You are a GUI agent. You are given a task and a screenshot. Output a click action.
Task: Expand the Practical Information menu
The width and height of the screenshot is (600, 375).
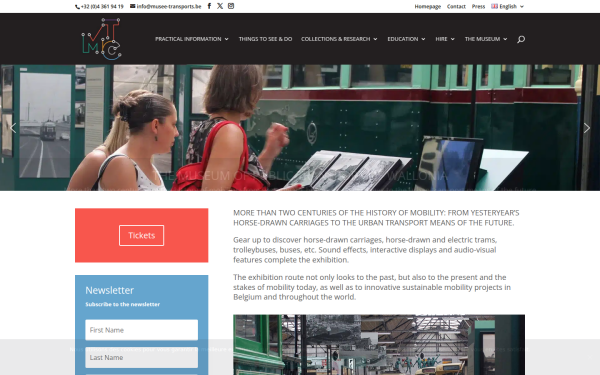click(x=192, y=39)
